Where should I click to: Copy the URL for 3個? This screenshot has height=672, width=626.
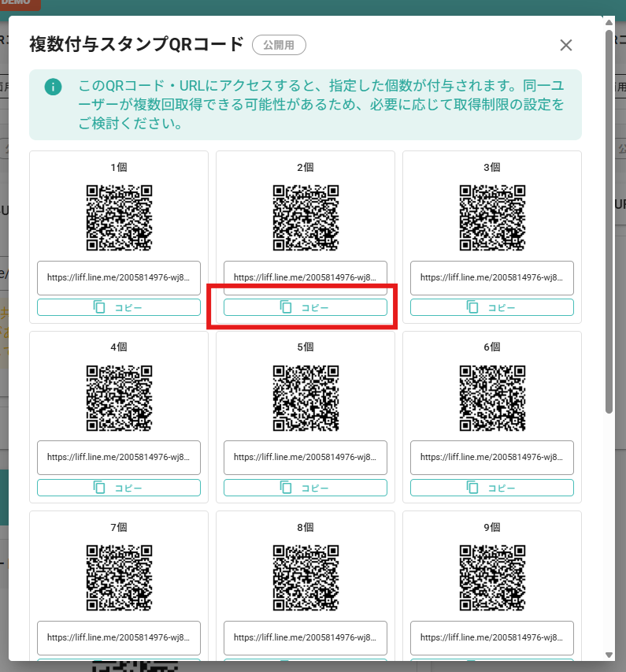[492, 307]
